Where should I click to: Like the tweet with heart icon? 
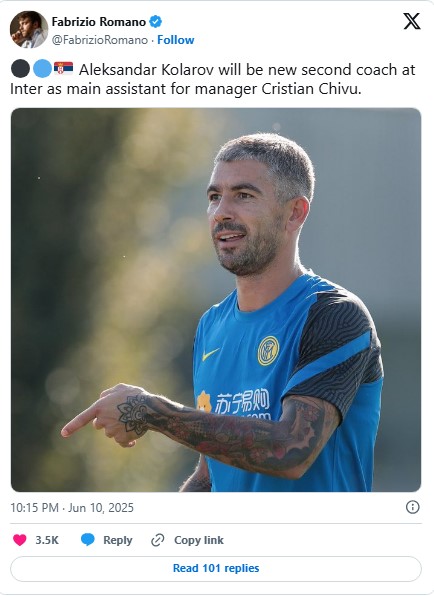(20, 540)
